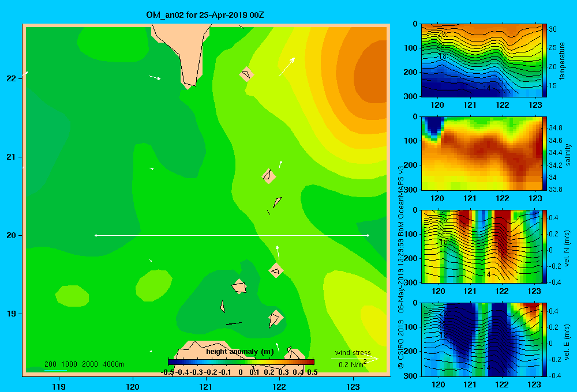Click the 'temperature' axis label

[562, 61]
